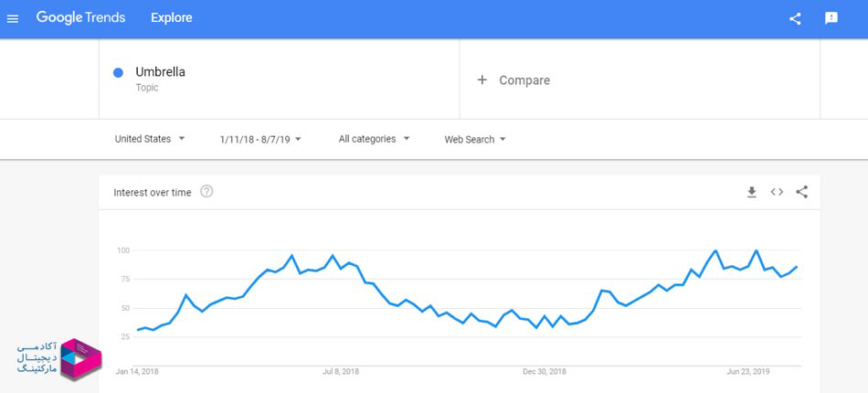Expand the Web Search type dropdown
The width and height of the screenshot is (868, 393).
point(475,140)
